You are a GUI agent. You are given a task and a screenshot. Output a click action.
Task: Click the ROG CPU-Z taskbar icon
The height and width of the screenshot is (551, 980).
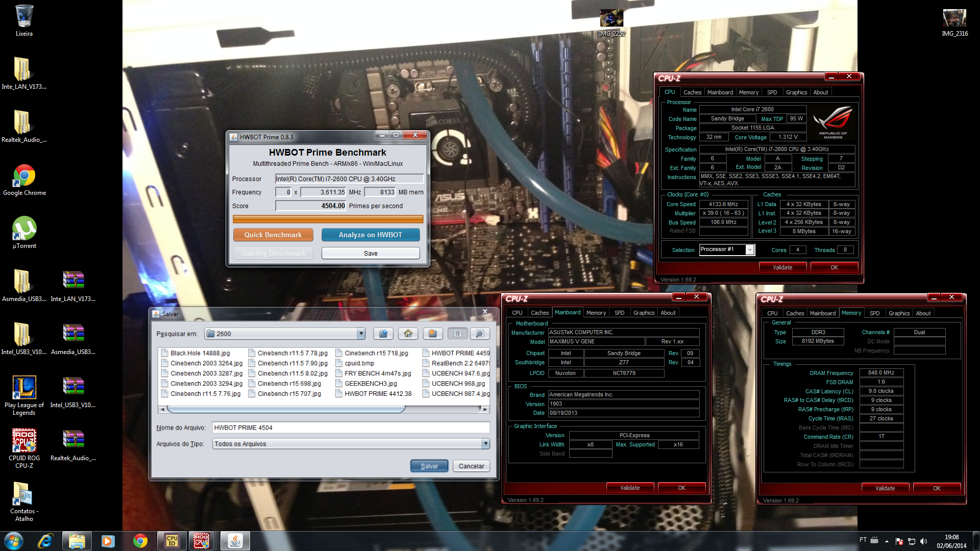click(x=203, y=541)
